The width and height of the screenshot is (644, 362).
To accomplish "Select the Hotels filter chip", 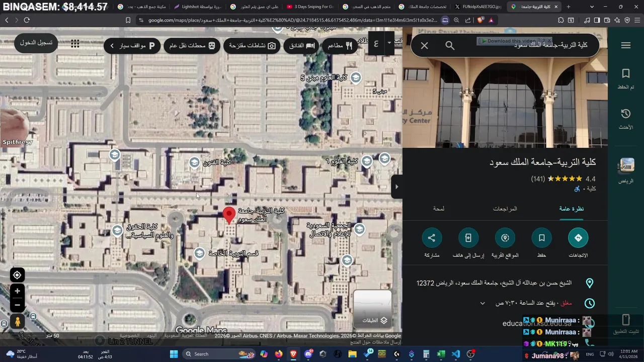I will coord(302,46).
